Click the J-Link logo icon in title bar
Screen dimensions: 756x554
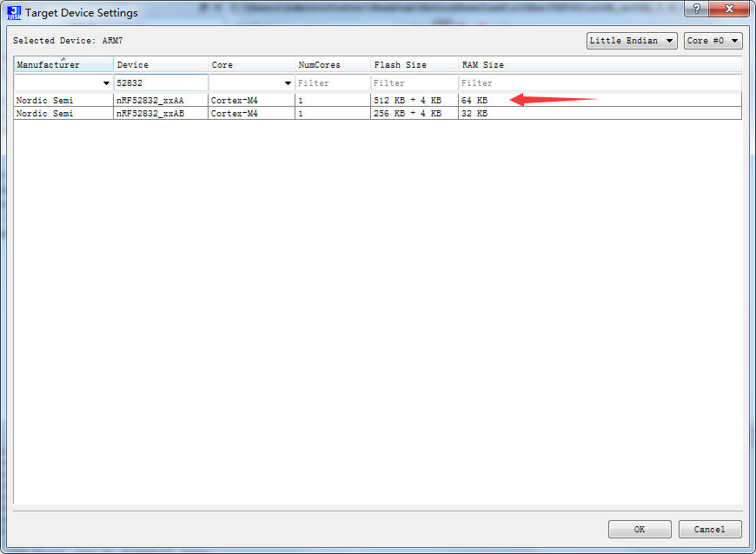tap(11, 12)
